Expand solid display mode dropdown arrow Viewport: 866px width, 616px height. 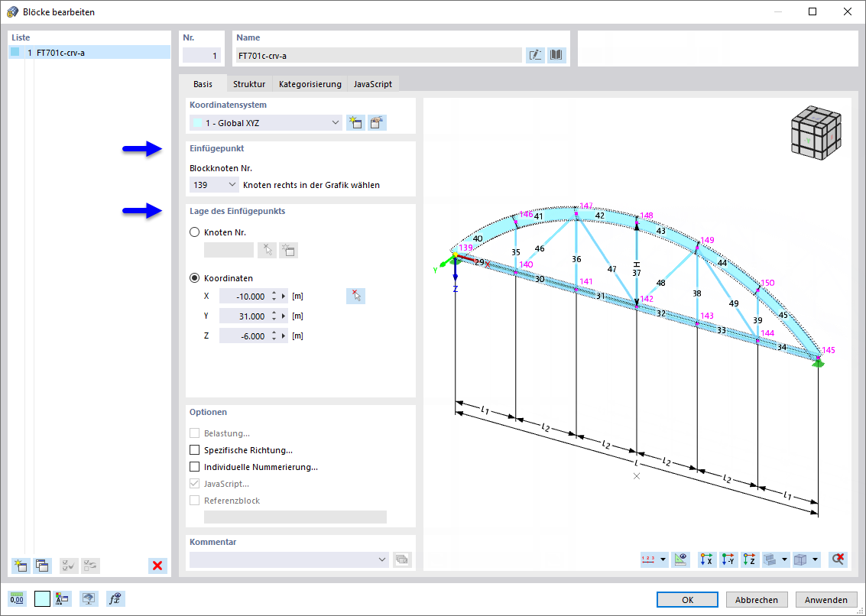point(784,559)
